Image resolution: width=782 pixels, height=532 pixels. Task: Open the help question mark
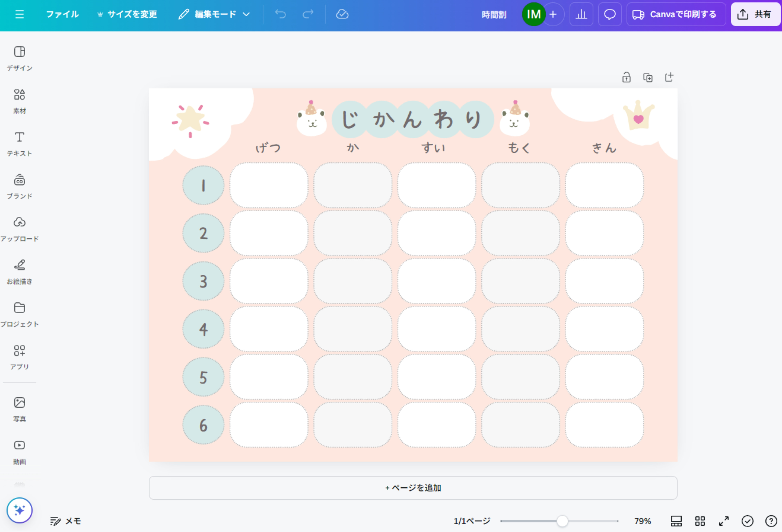[x=771, y=521]
